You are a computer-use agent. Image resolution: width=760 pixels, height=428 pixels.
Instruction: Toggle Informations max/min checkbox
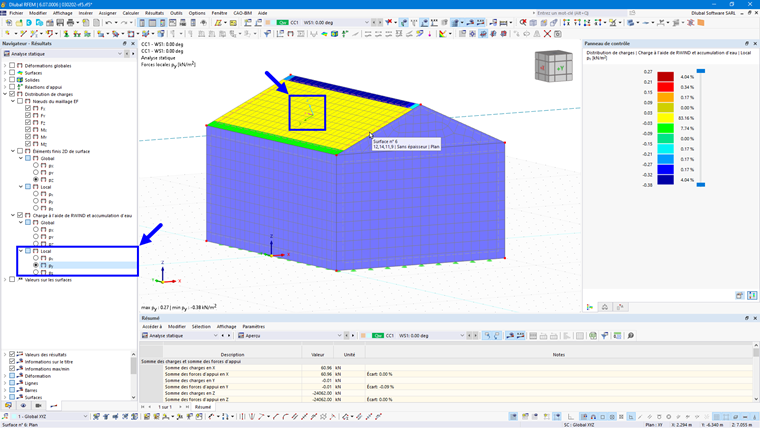pos(12,369)
